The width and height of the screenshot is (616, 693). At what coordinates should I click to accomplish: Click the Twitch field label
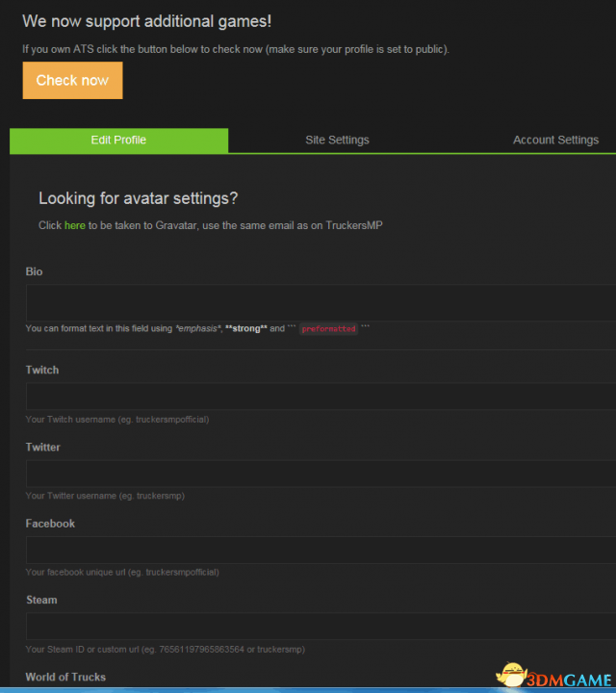[x=42, y=370]
